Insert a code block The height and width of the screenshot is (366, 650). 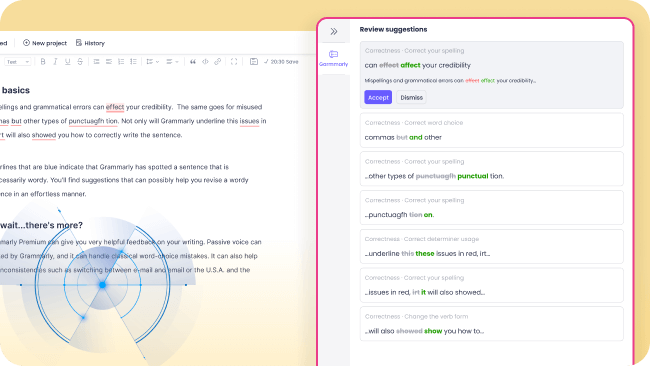(x=205, y=62)
